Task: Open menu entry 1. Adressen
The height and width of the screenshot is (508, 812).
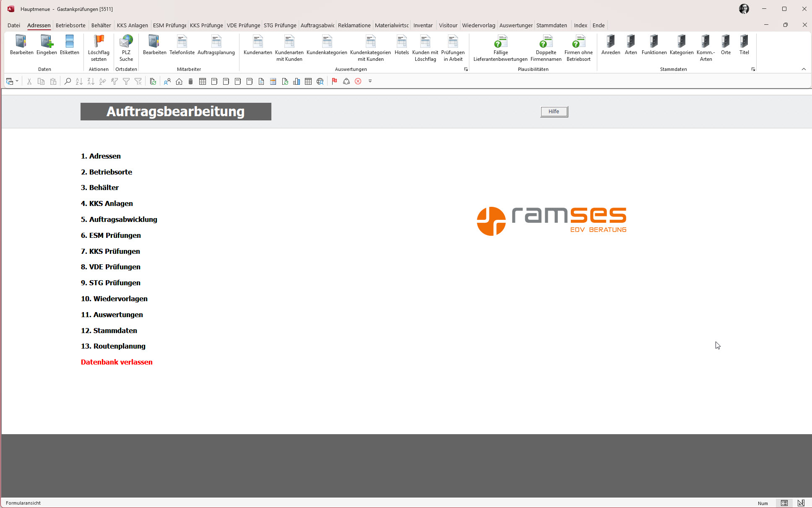Action: coord(101,156)
